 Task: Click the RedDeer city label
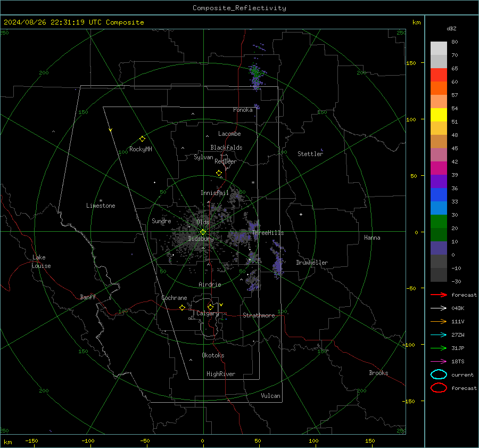tap(226, 161)
